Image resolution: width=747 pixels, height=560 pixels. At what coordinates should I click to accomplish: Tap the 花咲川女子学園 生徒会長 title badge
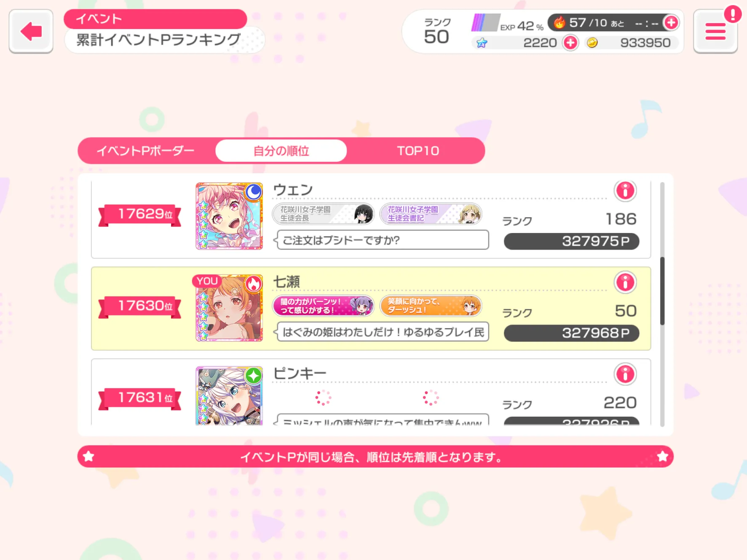[323, 214]
